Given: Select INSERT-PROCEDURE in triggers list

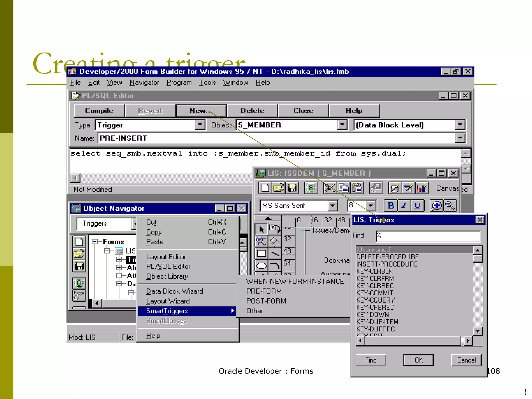Looking at the screenshot, I should (x=414, y=264).
